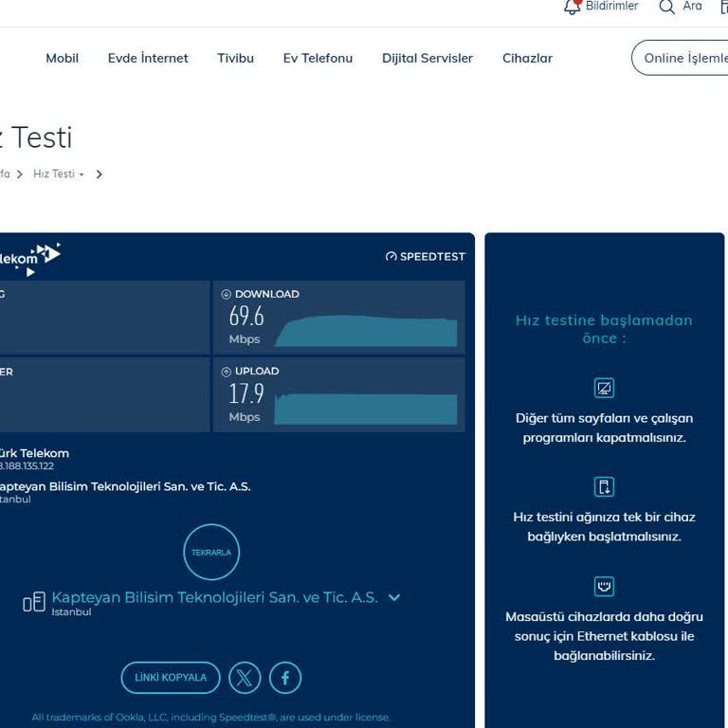
Task: Open the Mobil menu
Action: coord(63,58)
